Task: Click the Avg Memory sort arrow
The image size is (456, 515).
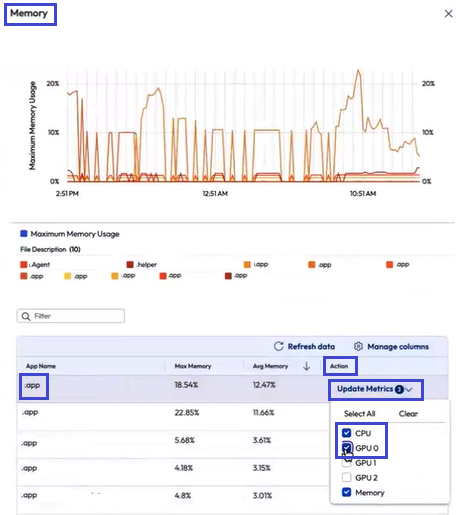Action: 306,366
